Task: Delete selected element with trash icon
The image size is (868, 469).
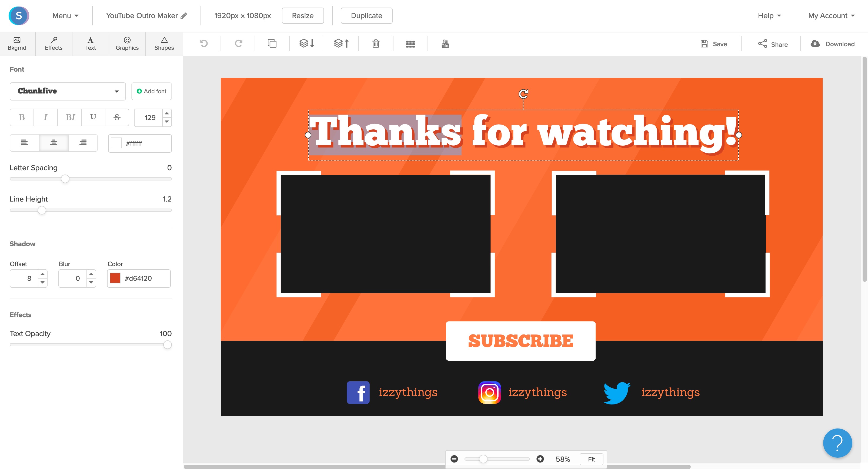Action: 376,43
